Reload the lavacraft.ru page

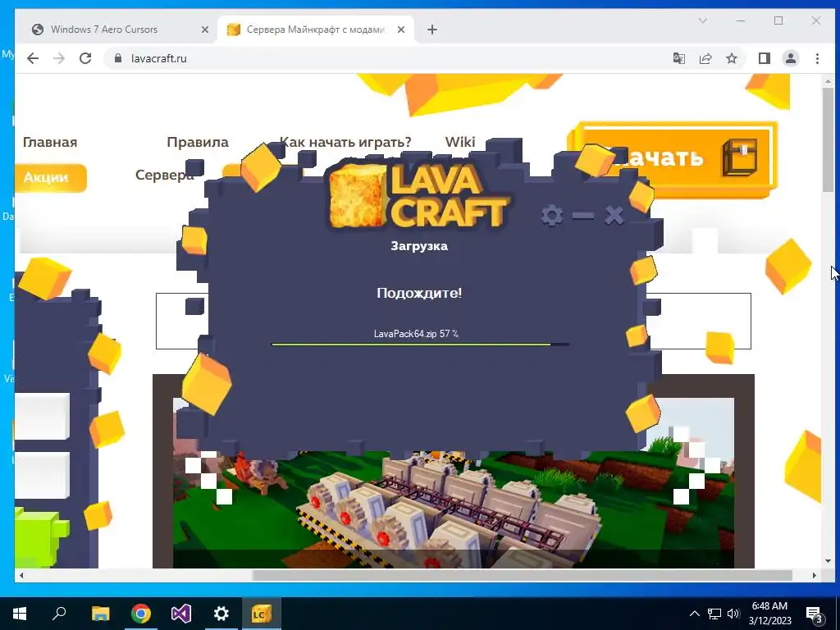coord(85,58)
